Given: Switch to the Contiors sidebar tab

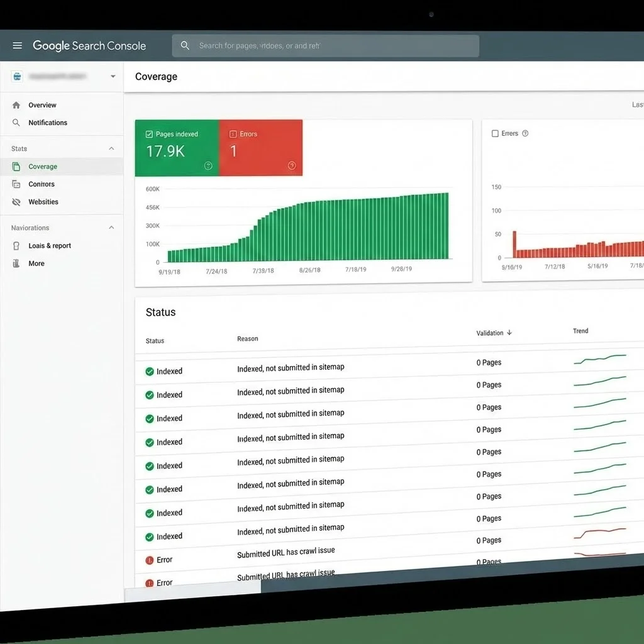Looking at the screenshot, I should click(42, 184).
